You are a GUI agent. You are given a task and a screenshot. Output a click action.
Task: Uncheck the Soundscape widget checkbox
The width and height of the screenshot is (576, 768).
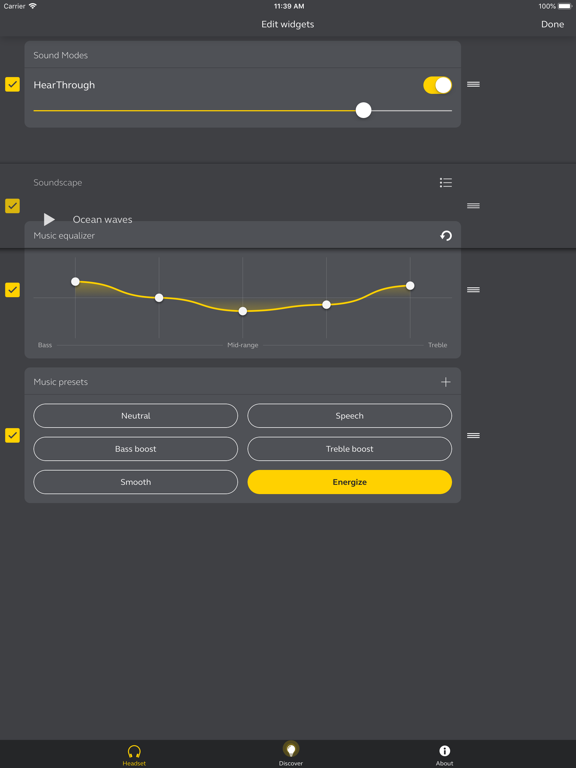12,206
